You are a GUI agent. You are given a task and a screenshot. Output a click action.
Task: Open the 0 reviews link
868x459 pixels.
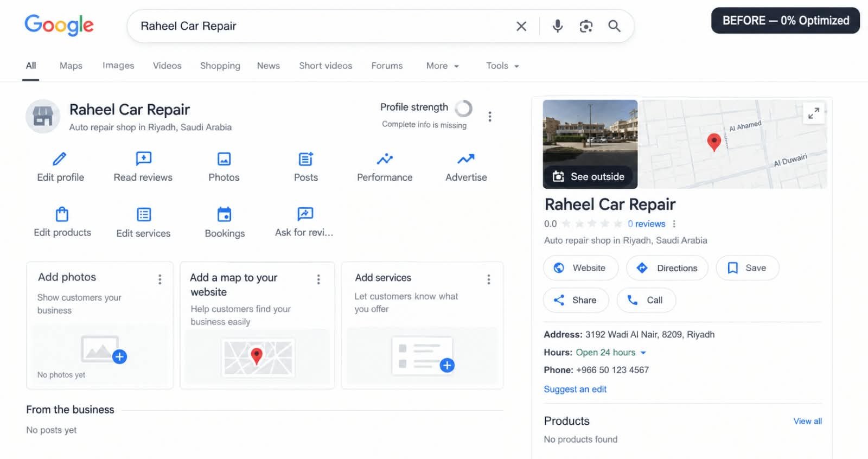click(647, 224)
